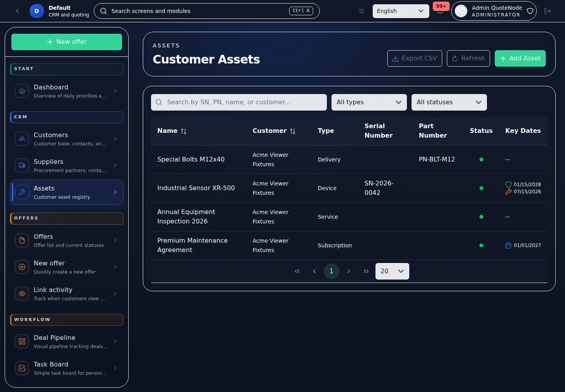
Task: Go to previous page arrow
Action: 314,271
